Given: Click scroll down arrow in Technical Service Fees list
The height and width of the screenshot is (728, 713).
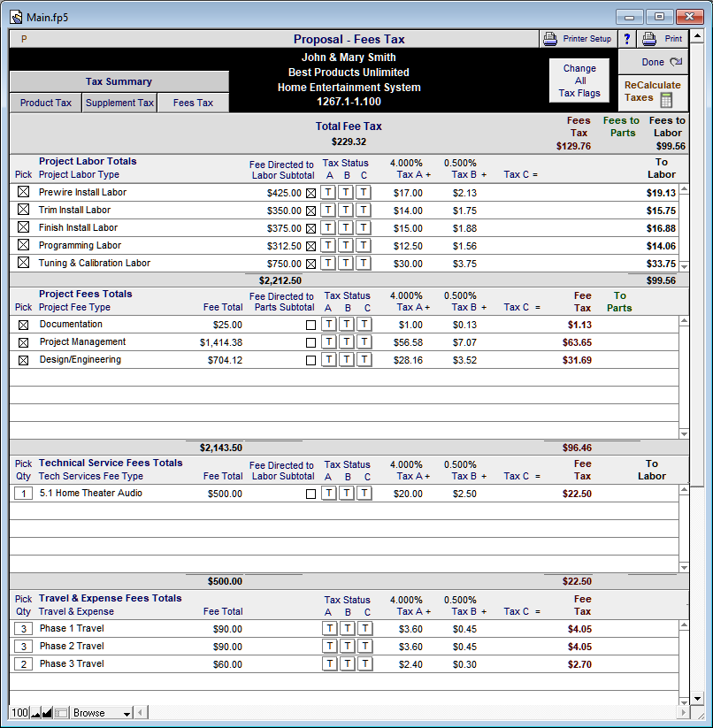Looking at the screenshot, I should pyautogui.click(x=684, y=567).
